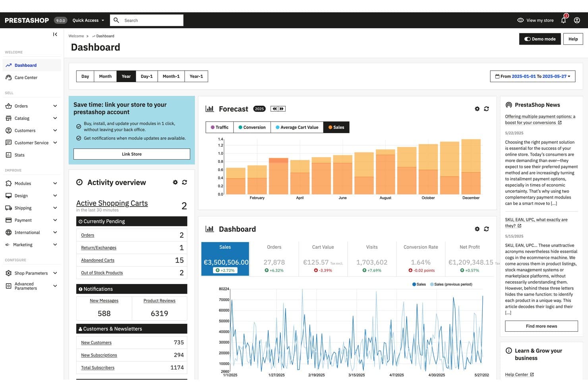Click the Stats sidebar icon
The width and height of the screenshot is (588, 392).
pos(8,155)
